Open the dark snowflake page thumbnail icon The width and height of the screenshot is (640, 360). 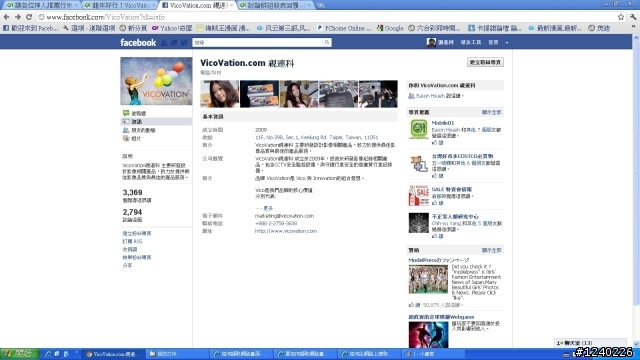click(418, 223)
